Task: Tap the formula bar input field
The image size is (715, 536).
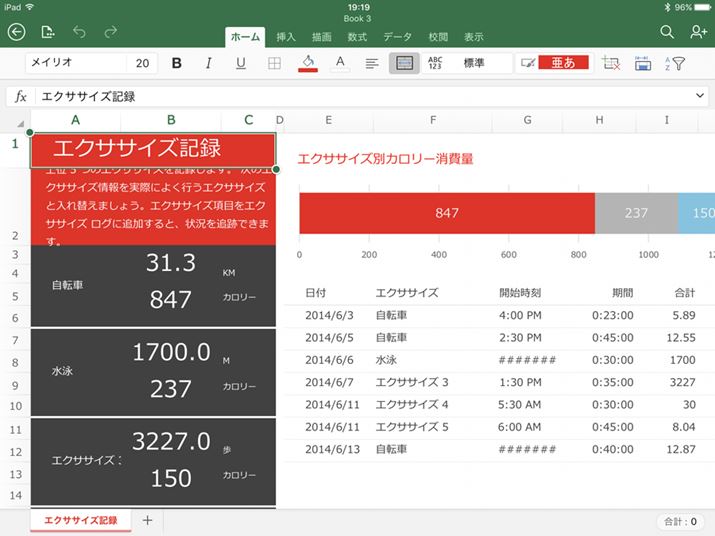Action: click(365, 96)
